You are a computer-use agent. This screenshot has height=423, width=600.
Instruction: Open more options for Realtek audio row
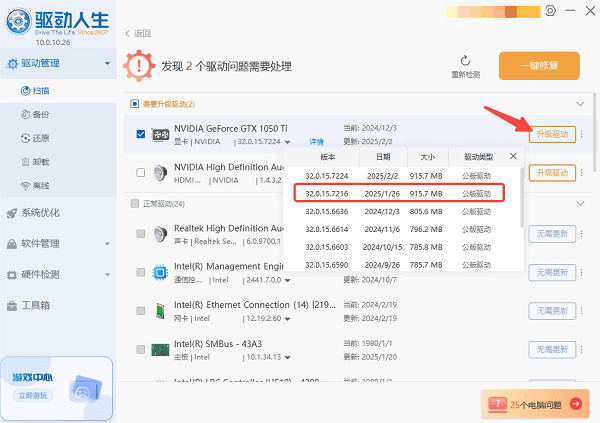[582, 234]
